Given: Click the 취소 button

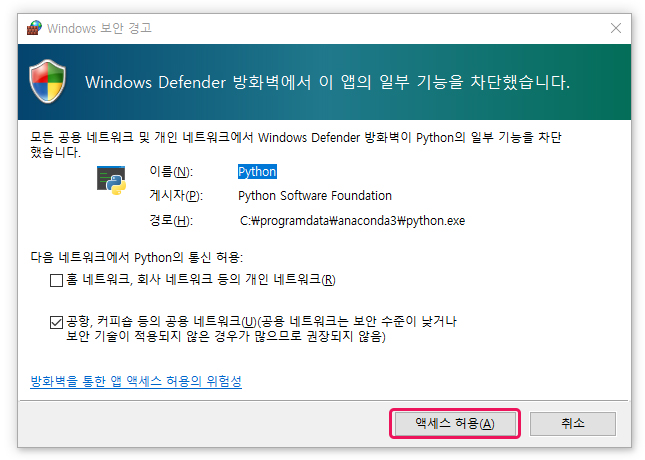Looking at the screenshot, I should (573, 423).
